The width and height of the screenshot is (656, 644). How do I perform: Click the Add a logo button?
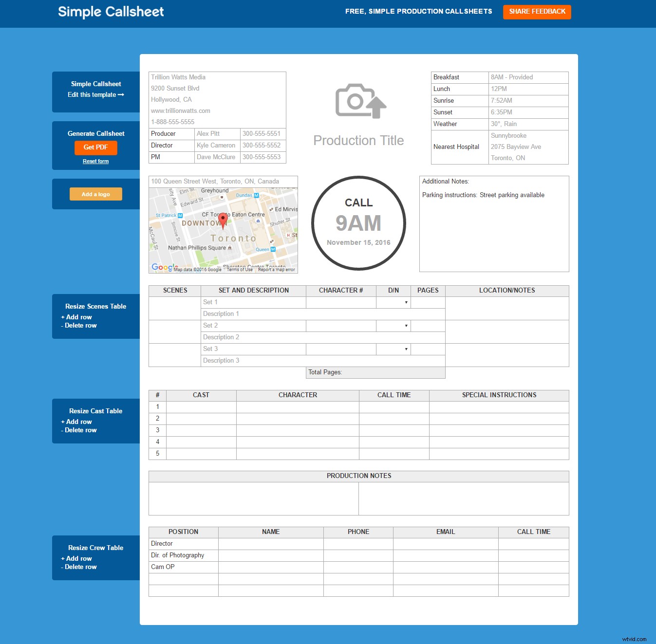tap(95, 194)
